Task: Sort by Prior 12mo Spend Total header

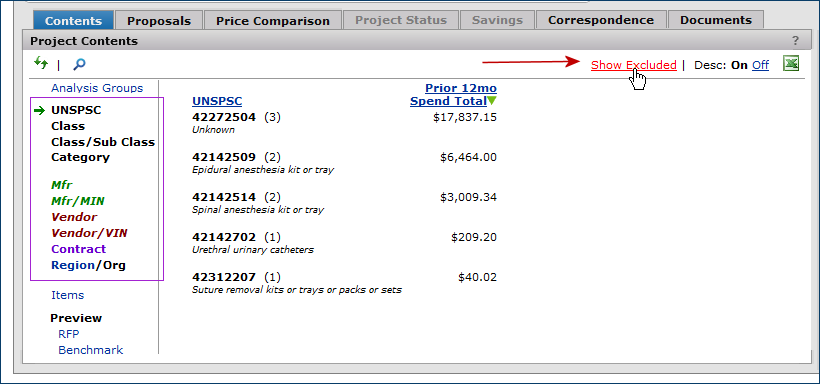Action: pos(453,95)
